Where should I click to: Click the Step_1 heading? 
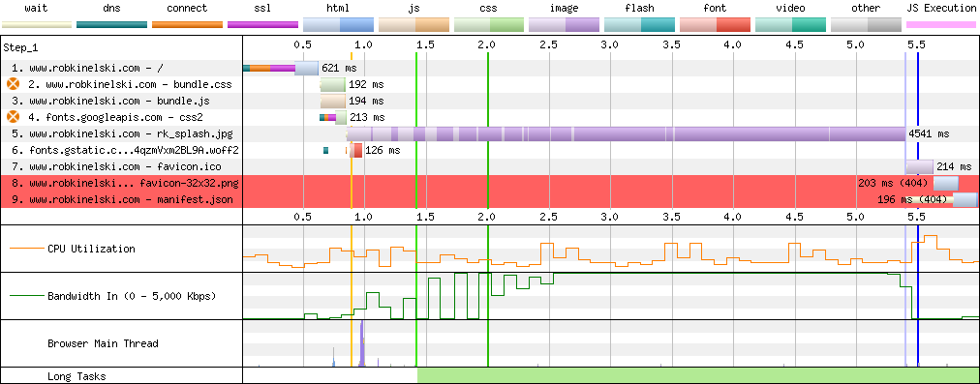20,47
